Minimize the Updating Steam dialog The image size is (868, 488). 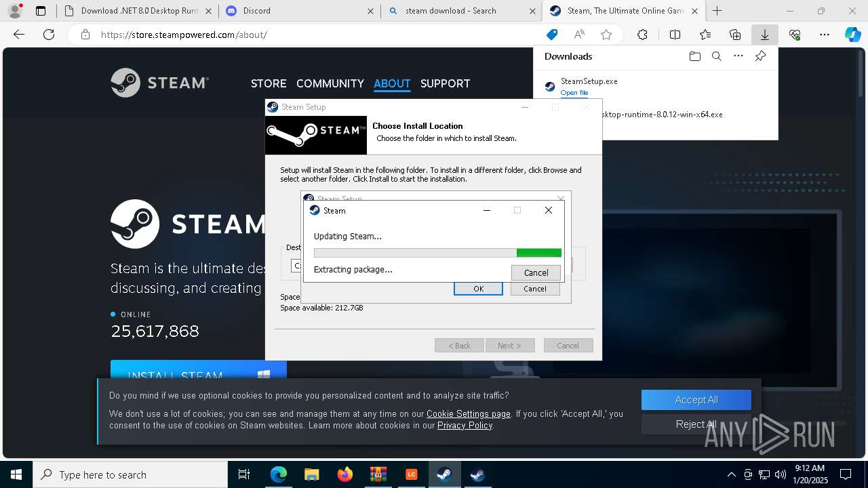486,210
